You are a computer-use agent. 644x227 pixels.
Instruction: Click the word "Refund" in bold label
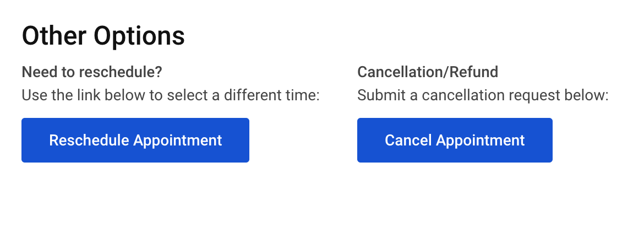473,72
